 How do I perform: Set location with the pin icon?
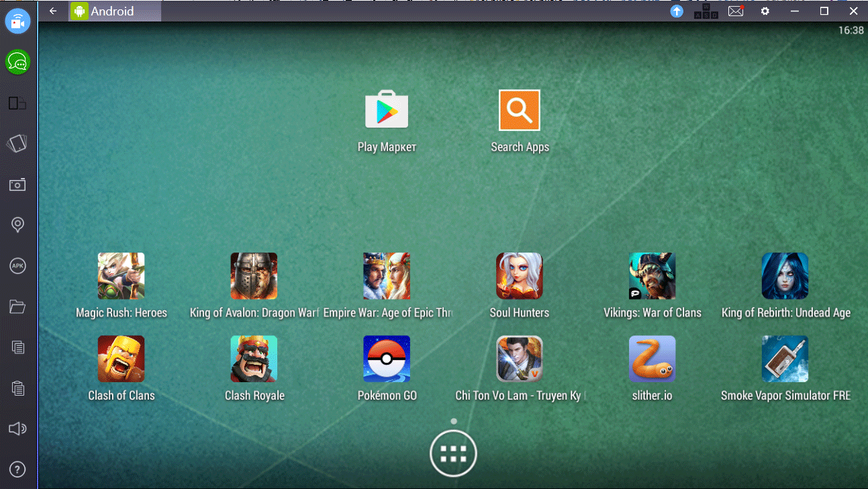pyautogui.click(x=17, y=225)
